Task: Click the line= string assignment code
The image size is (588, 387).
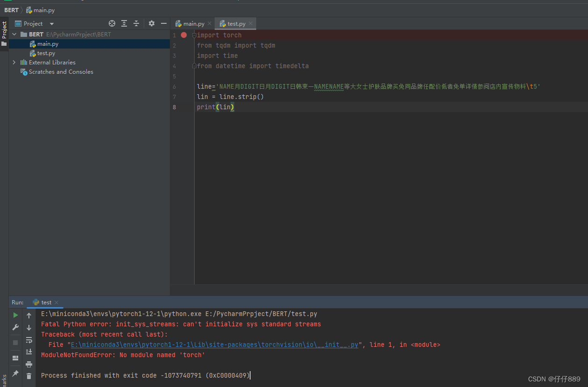Action: (x=369, y=86)
